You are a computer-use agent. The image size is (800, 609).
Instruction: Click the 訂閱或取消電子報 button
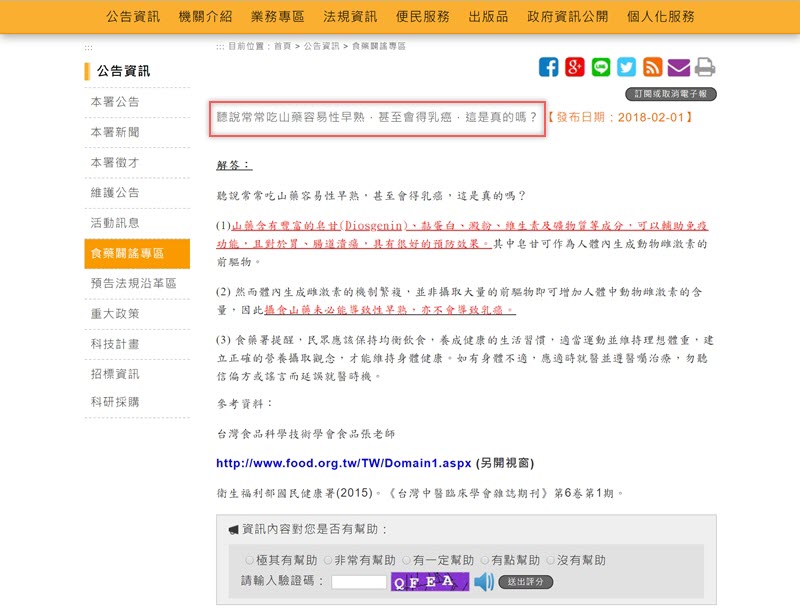(x=671, y=94)
